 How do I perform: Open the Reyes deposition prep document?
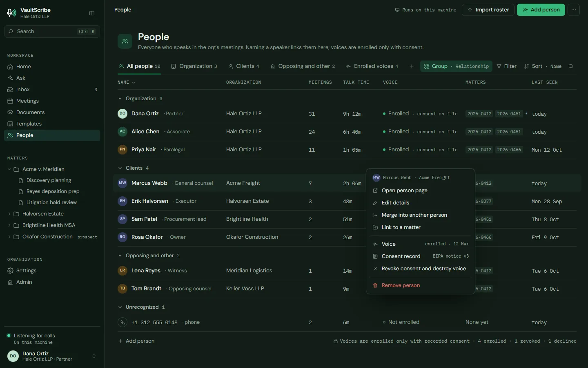coord(53,191)
